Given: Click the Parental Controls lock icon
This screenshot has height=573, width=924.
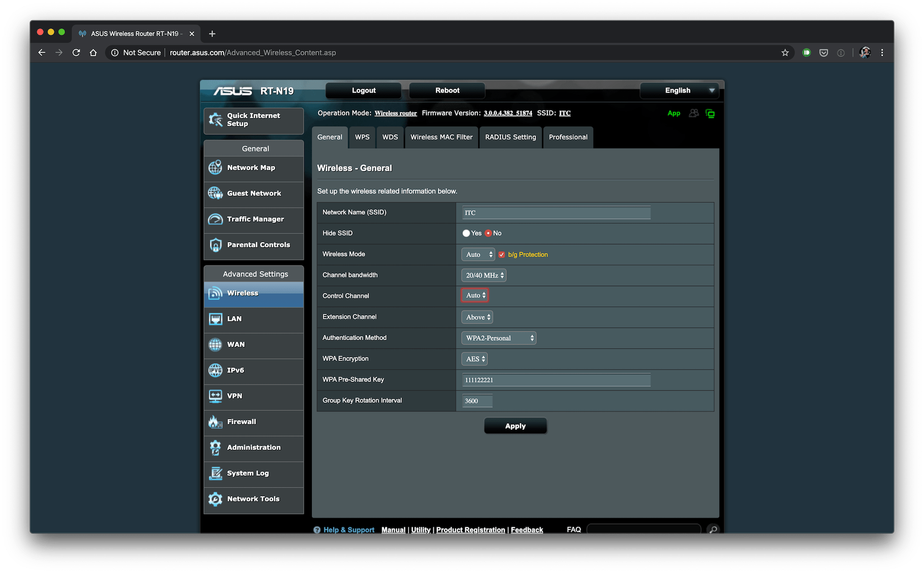Looking at the screenshot, I should tap(215, 245).
